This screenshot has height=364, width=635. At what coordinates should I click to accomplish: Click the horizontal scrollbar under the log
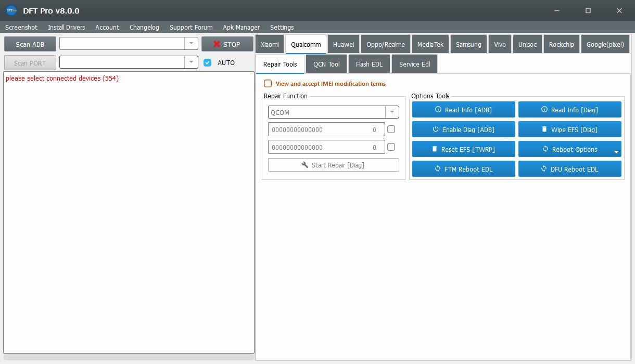[129, 358]
